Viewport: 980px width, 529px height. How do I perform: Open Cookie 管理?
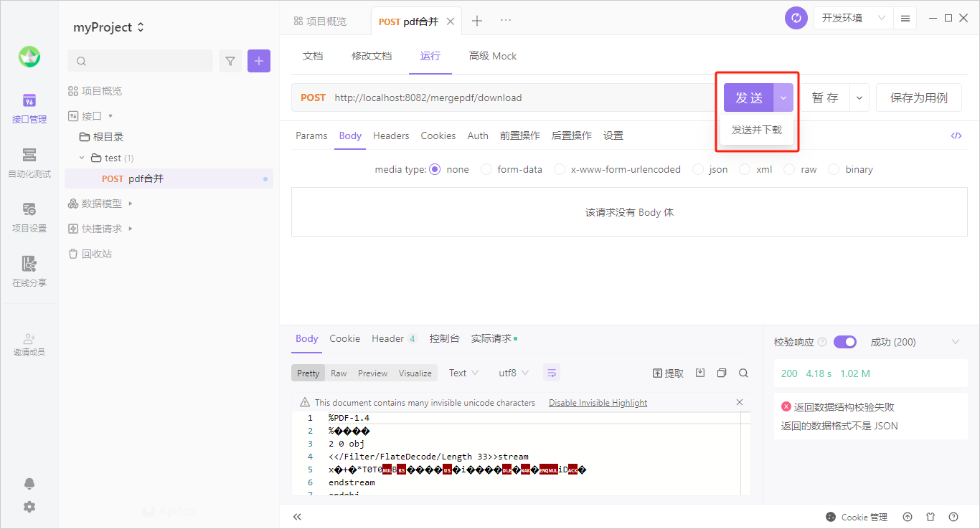click(857, 517)
